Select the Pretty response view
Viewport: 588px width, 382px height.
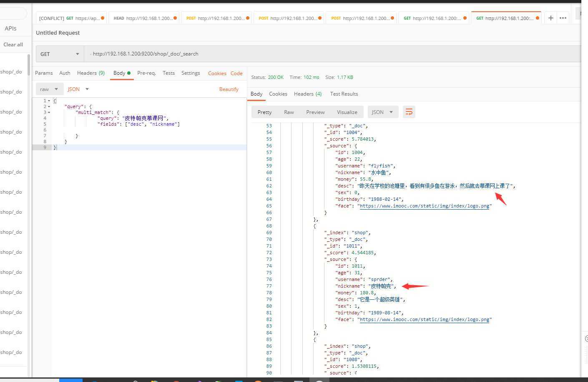click(x=264, y=112)
